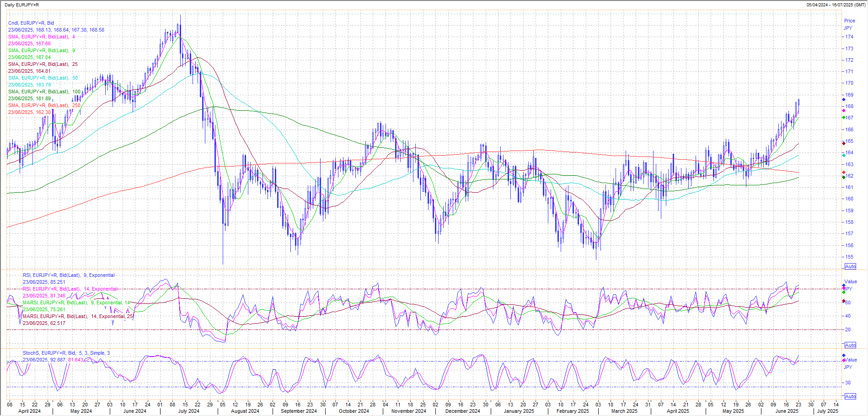
Task: Click the 'January 2025' month label
Action: (x=519, y=411)
